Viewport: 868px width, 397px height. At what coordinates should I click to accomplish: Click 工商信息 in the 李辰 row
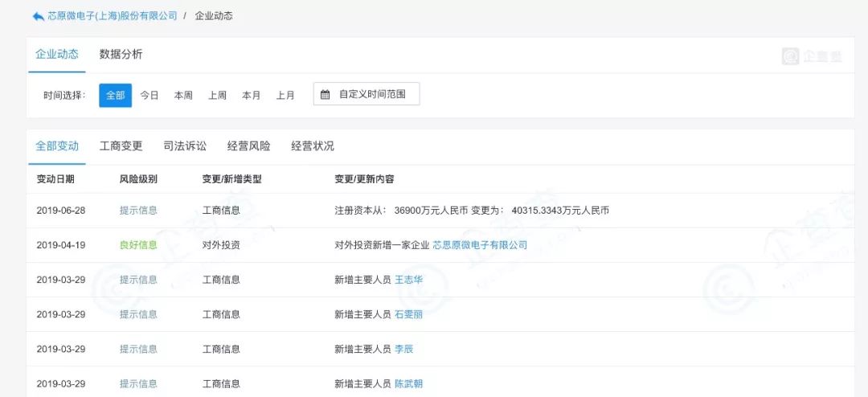(x=221, y=349)
